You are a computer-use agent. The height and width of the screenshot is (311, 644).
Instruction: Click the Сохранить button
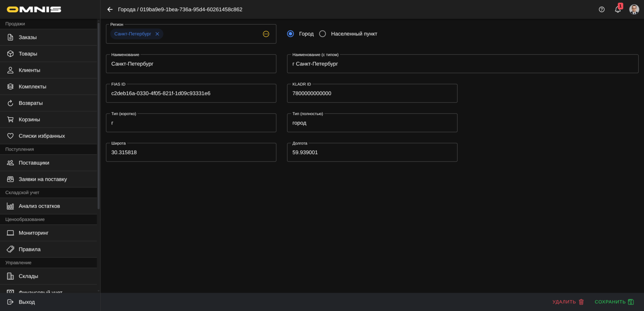[614, 302]
